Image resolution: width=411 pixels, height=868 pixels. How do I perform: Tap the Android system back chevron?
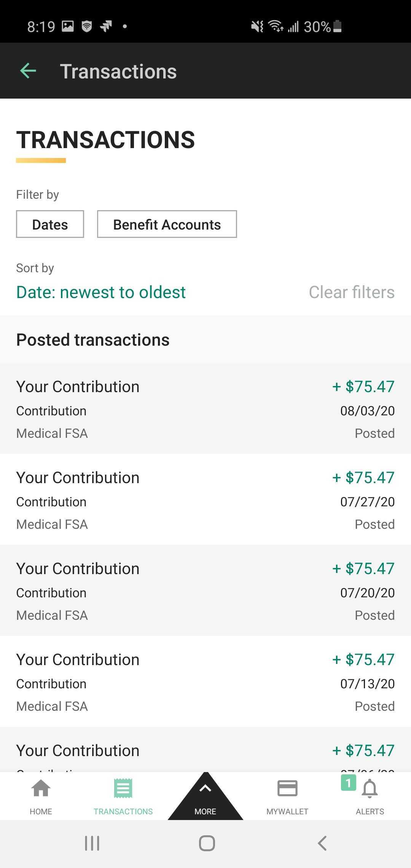point(322,843)
